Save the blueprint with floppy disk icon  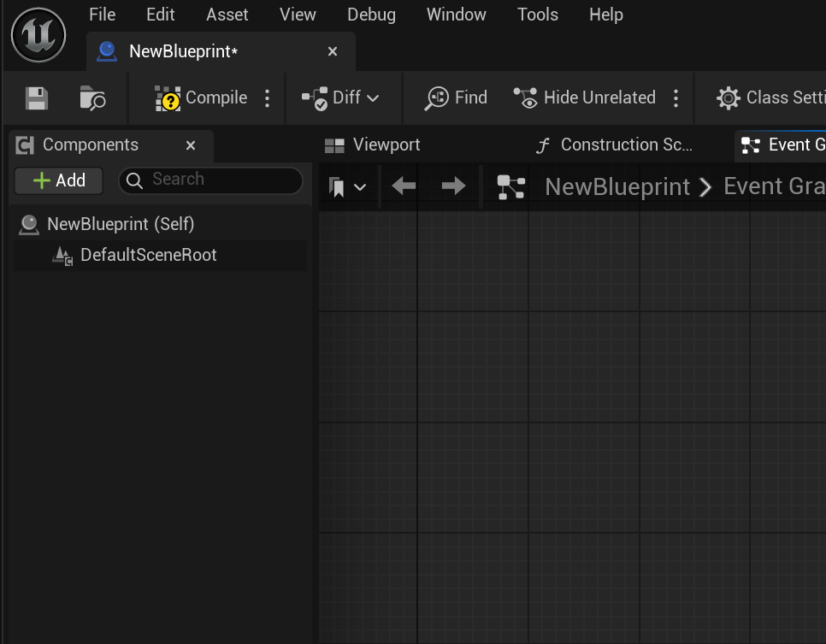[37, 98]
